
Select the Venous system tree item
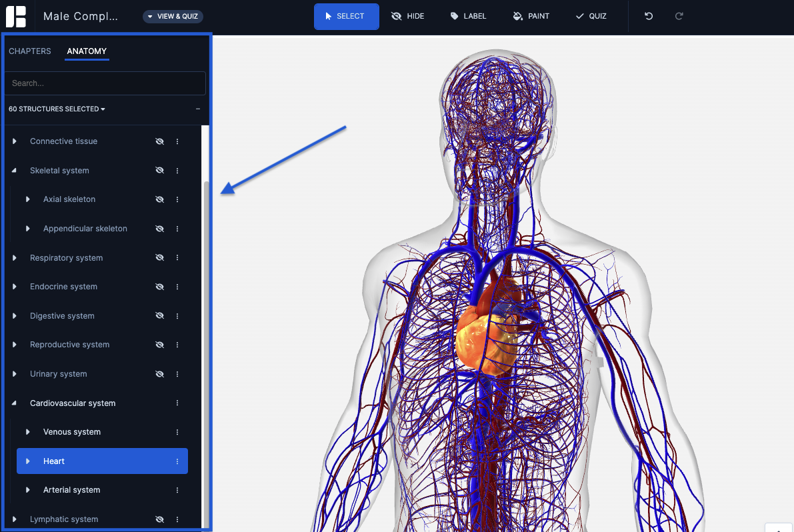(x=72, y=432)
